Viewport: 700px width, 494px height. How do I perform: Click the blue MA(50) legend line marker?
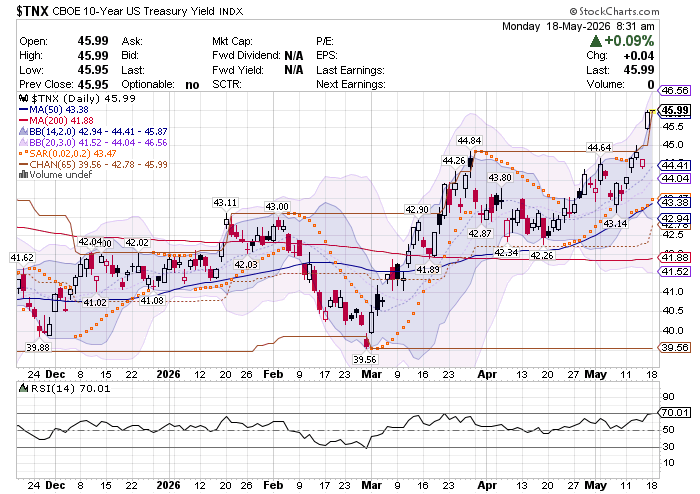24,109
